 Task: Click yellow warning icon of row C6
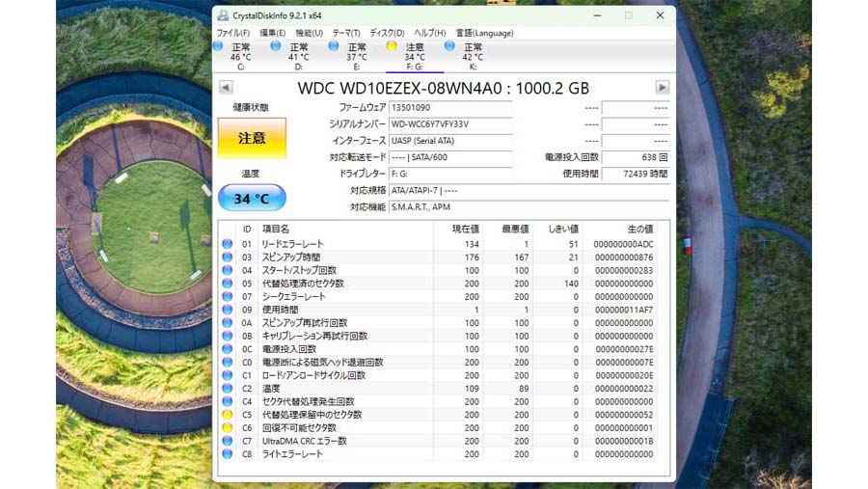coord(227,427)
